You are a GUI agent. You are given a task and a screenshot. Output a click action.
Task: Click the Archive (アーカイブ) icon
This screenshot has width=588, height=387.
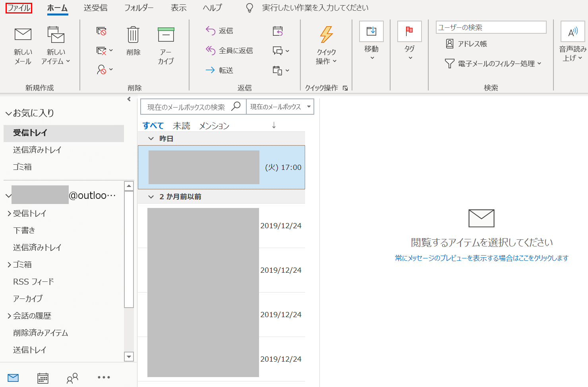[x=166, y=35]
